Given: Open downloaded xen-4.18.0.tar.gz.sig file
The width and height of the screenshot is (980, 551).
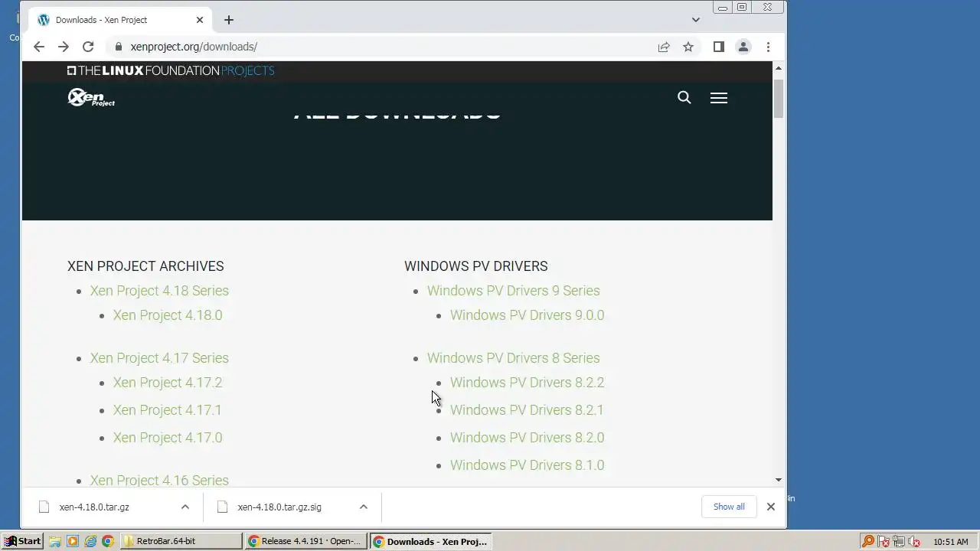Looking at the screenshot, I should click(x=279, y=507).
